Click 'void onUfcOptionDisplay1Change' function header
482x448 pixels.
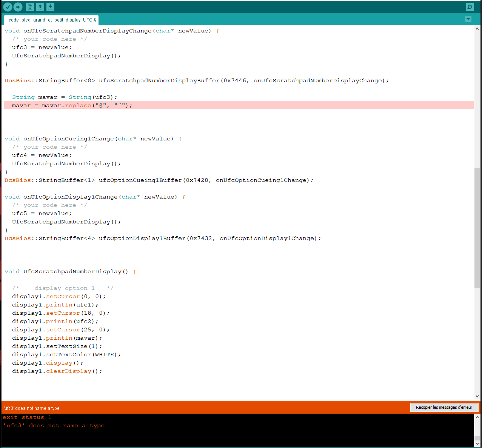click(95, 197)
